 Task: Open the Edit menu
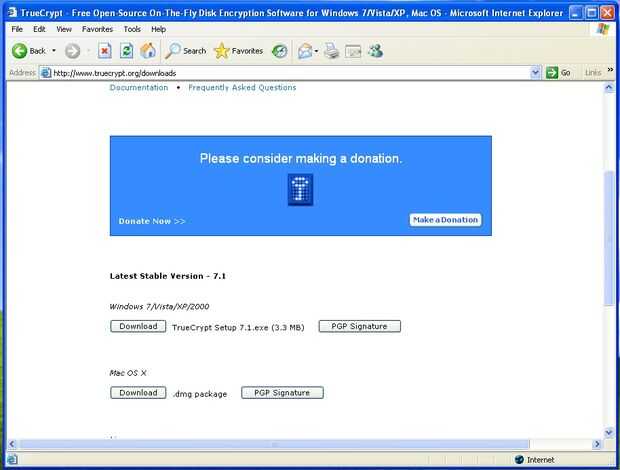(x=39, y=29)
